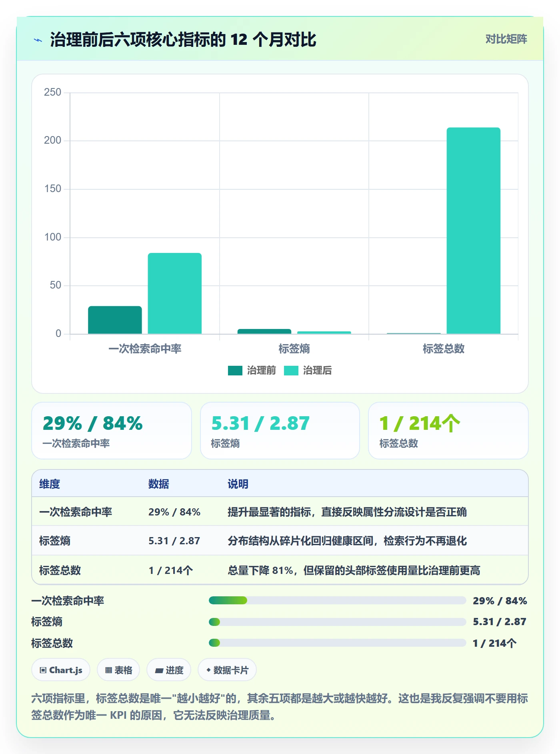
Task: Click the 数据 column header
Action: click(159, 484)
